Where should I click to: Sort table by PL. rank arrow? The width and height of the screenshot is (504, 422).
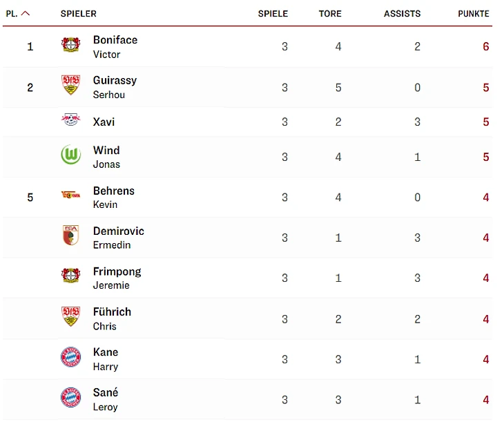[x=26, y=14]
